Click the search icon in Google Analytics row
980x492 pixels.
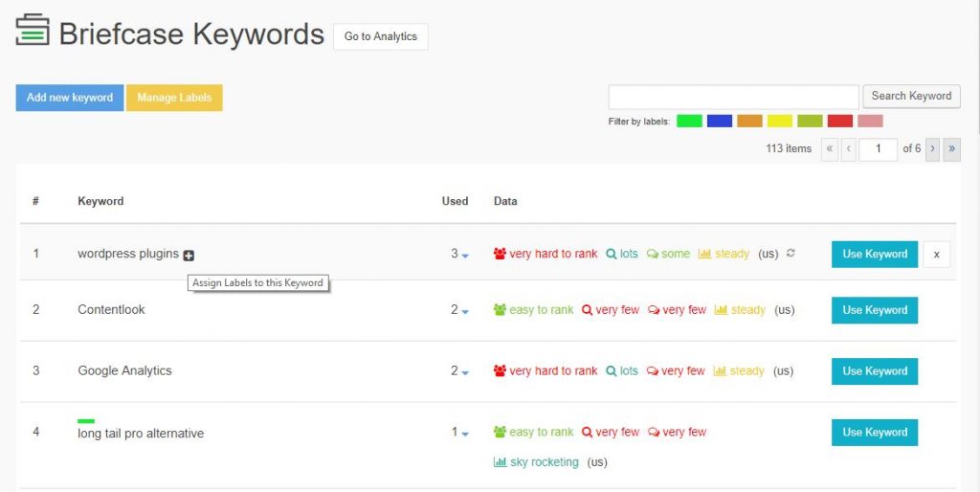tap(612, 370)
